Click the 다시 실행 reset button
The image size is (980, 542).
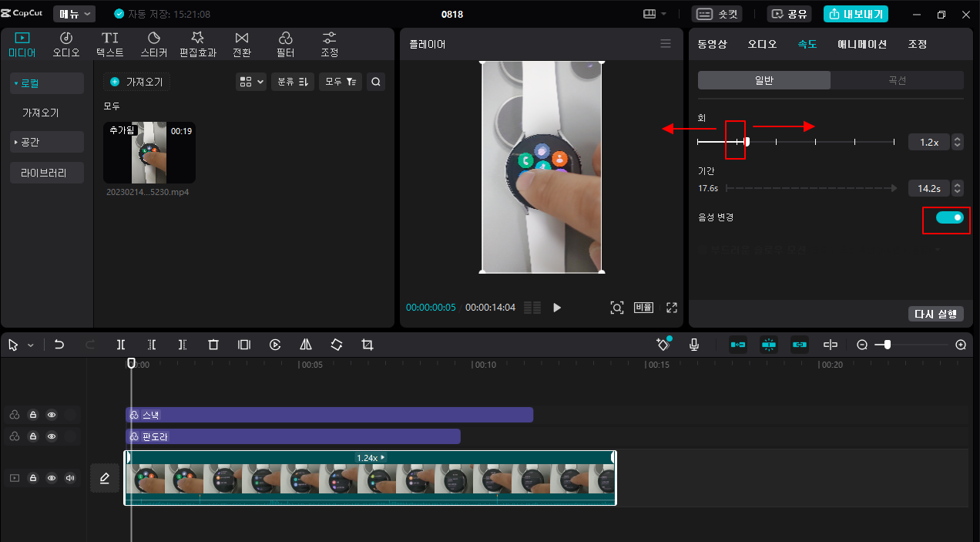coord(936,314)
